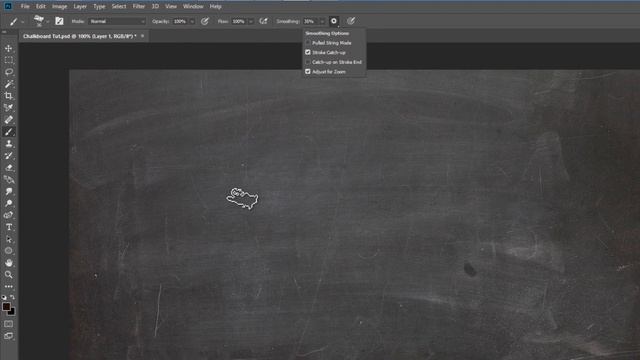Toggle airbrush-style build-up
The height and width of the screenshot is (360, 640).
coord(264,21)
